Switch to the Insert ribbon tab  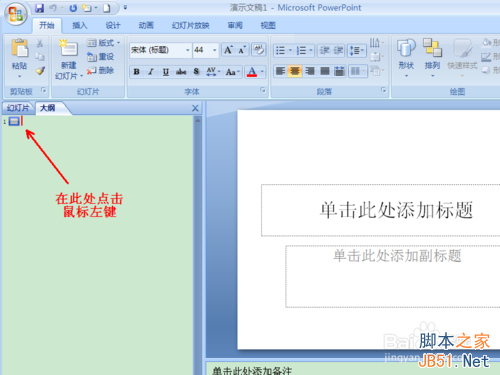[x=80, y=25]
